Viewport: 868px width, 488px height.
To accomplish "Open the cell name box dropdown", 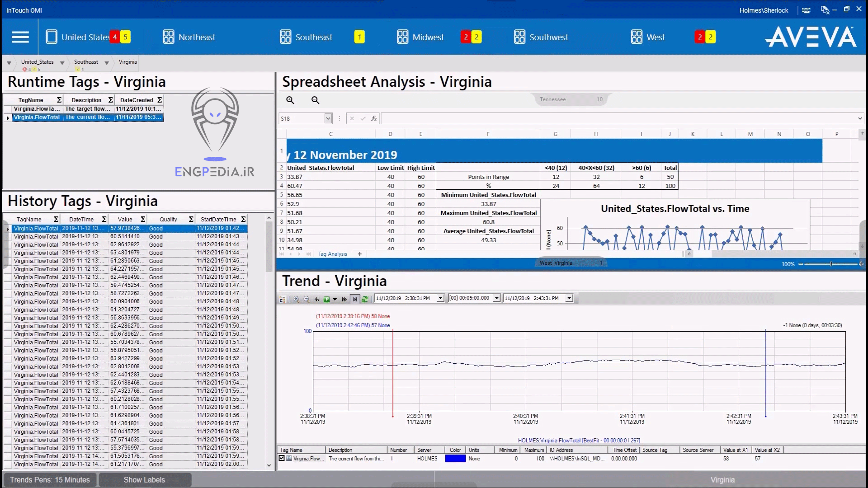I will pos(328,118).
